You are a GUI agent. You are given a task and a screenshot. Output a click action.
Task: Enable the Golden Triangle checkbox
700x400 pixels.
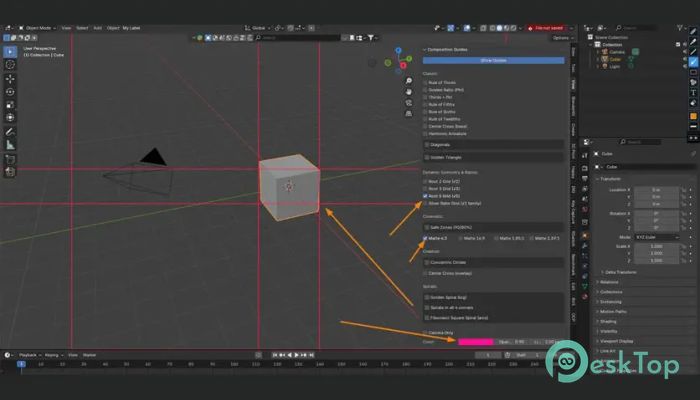click(x=427, y=157)
